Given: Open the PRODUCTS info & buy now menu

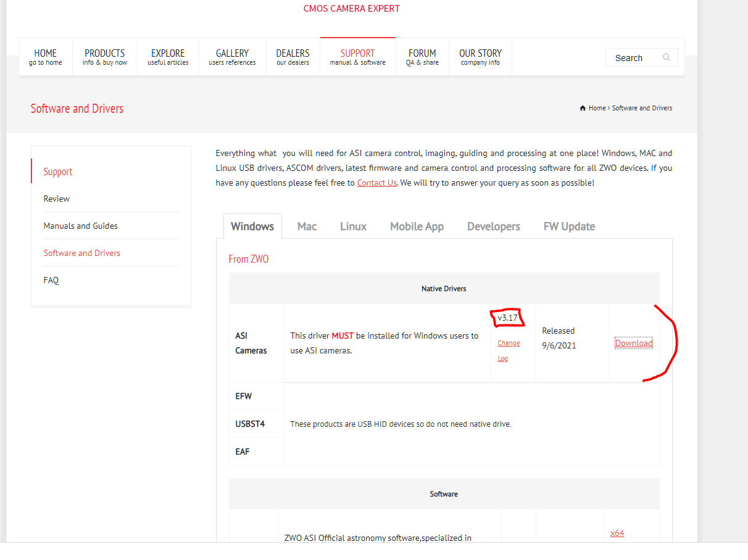Looking at the screenshot, I should coord(105,57).
